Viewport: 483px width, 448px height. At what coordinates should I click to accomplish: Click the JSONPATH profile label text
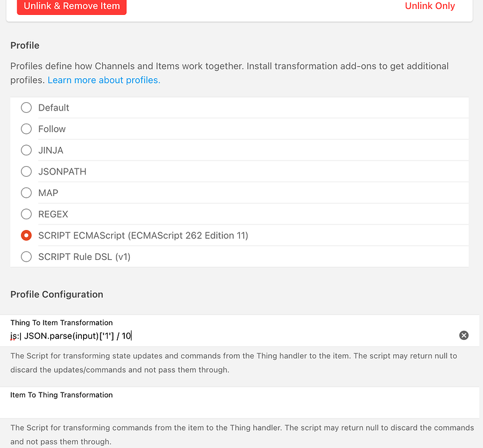pos(62,171)
